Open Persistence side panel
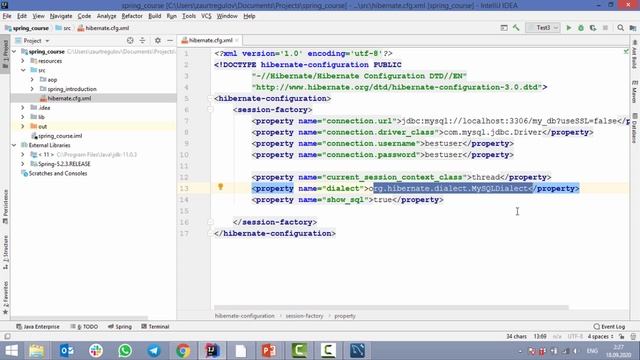Screen dimensions: 640x360 click(x=5, y=207)
